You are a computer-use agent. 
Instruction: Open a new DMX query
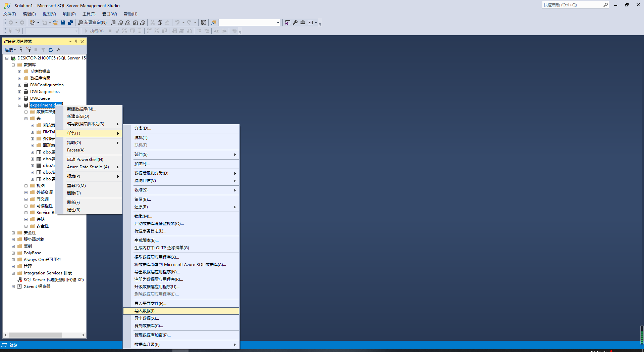[128, 23]
